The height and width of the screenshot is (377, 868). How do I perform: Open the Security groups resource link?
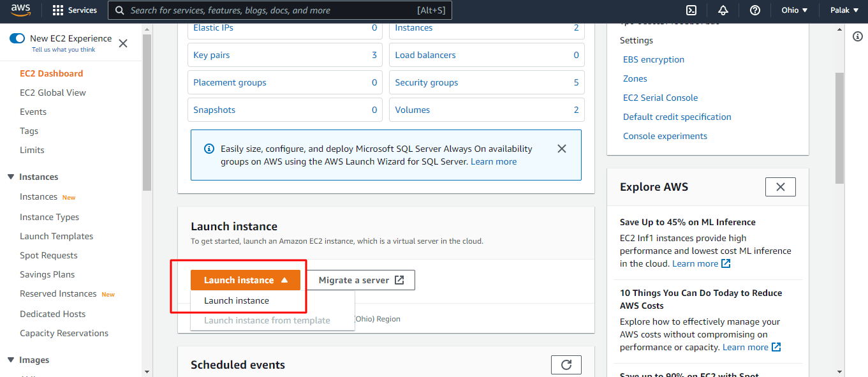pos(427,82)
